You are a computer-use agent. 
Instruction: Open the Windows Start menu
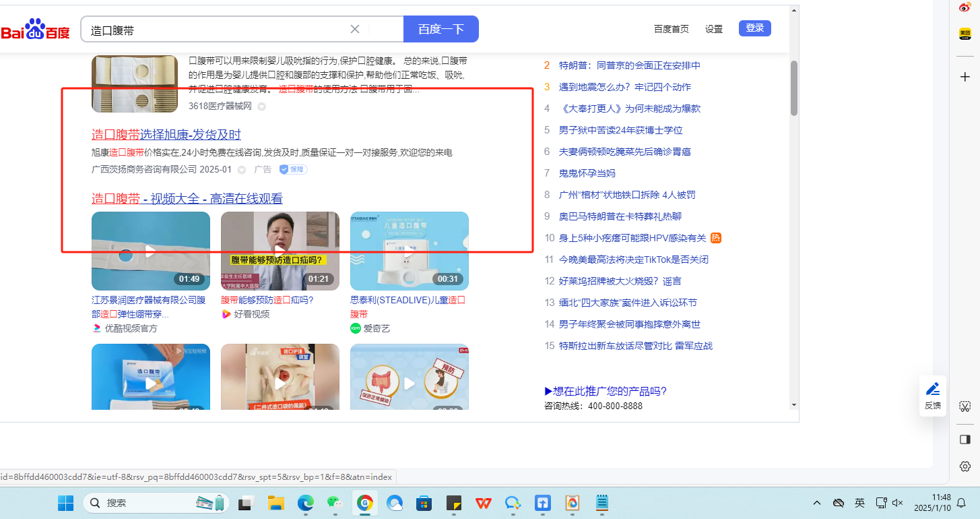65,503
